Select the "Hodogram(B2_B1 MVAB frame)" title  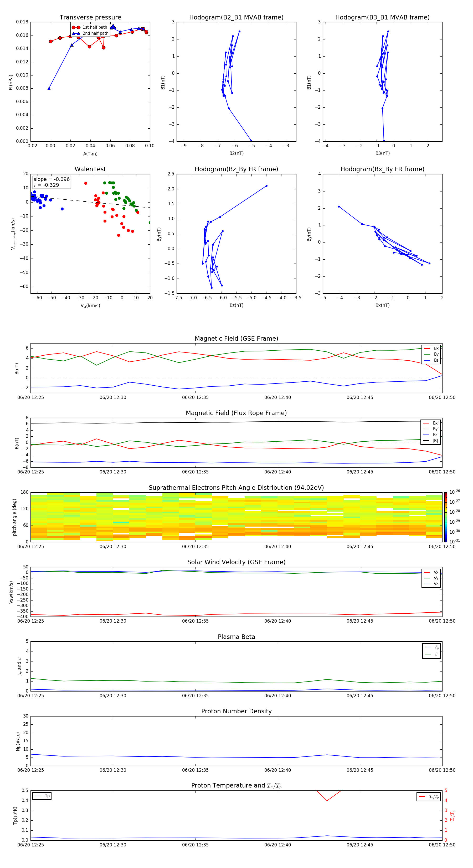[x=236, y=17]
